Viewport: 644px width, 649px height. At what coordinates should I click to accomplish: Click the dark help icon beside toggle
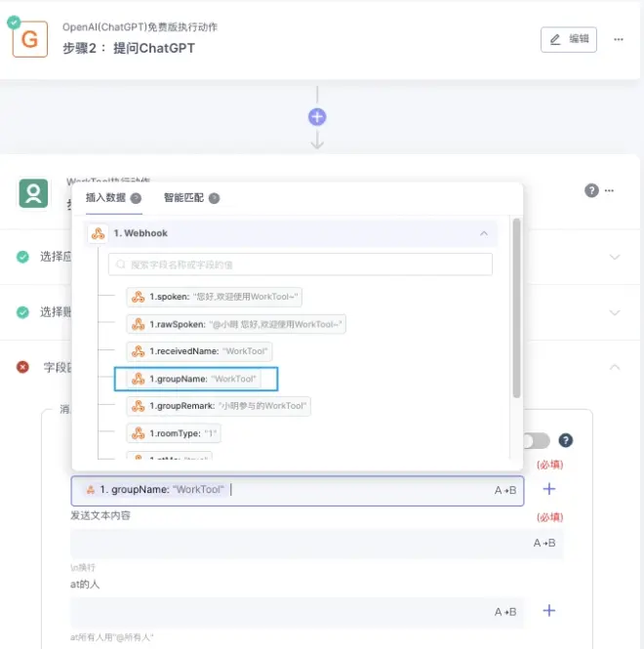tap(565, 440)
